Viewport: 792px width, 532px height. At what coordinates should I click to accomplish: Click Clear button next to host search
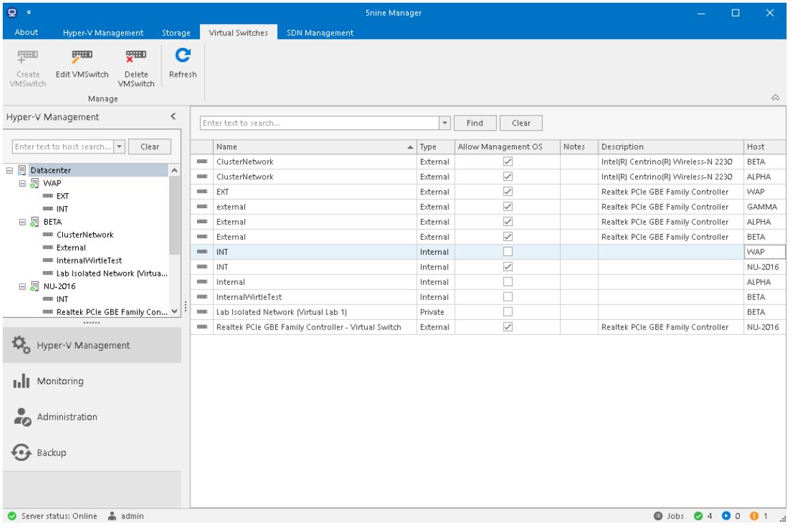(x=150, y=147)
